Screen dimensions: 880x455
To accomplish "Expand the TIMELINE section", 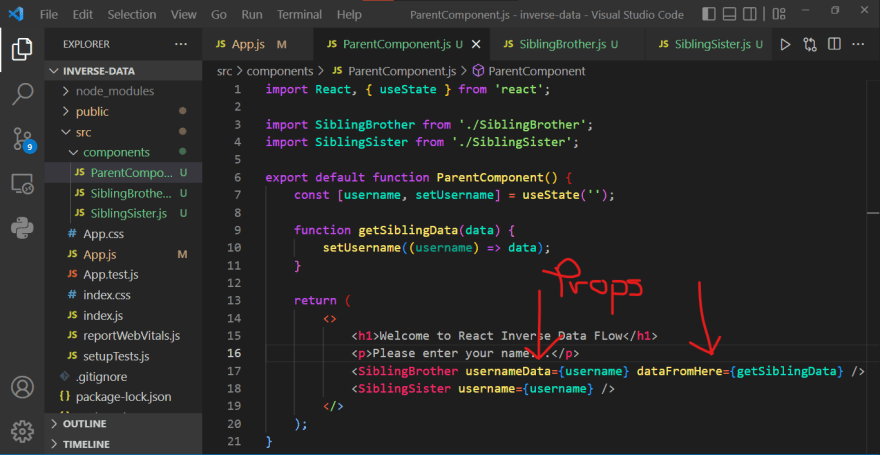I will point(123,444).
